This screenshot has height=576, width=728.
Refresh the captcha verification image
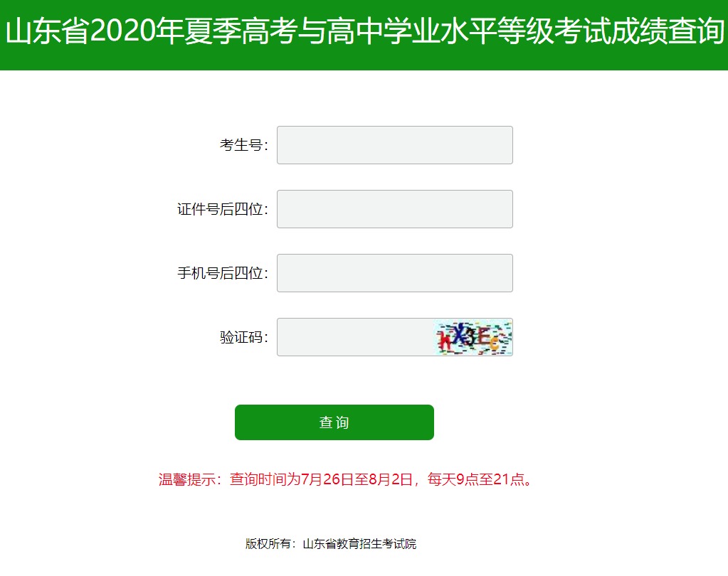click(473, 337)
